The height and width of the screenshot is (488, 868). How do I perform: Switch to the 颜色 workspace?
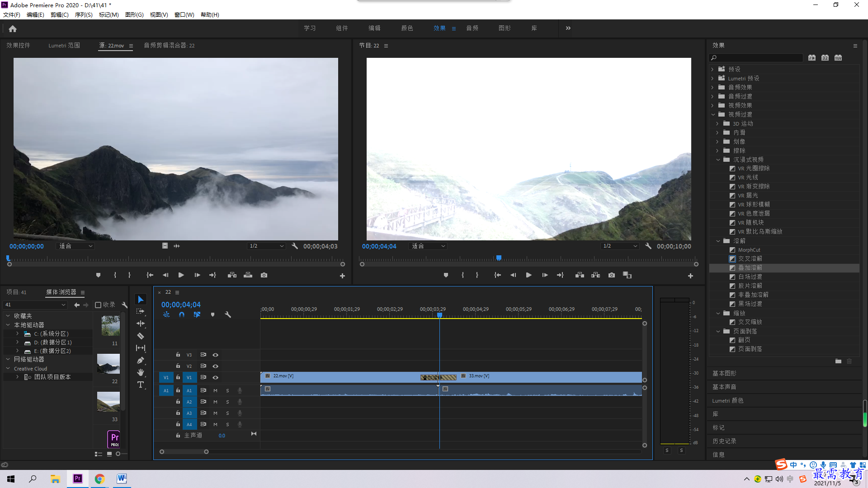pos(407,28)
